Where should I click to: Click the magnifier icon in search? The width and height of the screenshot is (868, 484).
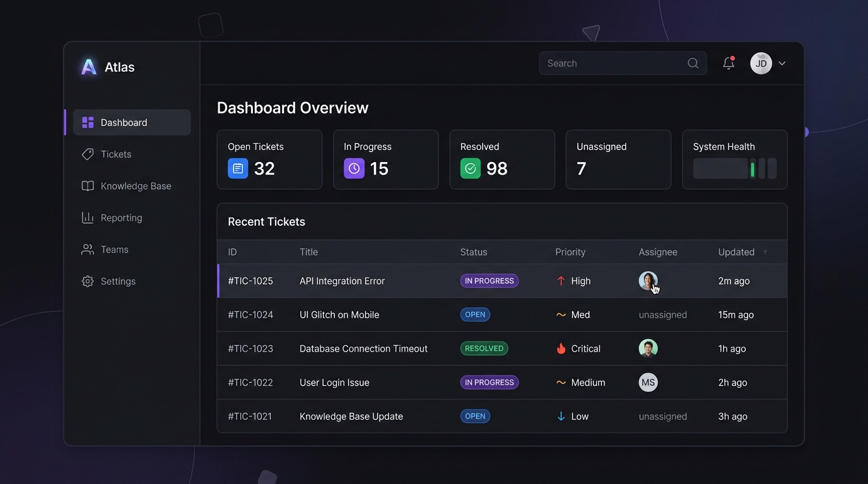[x=693, y=63]
